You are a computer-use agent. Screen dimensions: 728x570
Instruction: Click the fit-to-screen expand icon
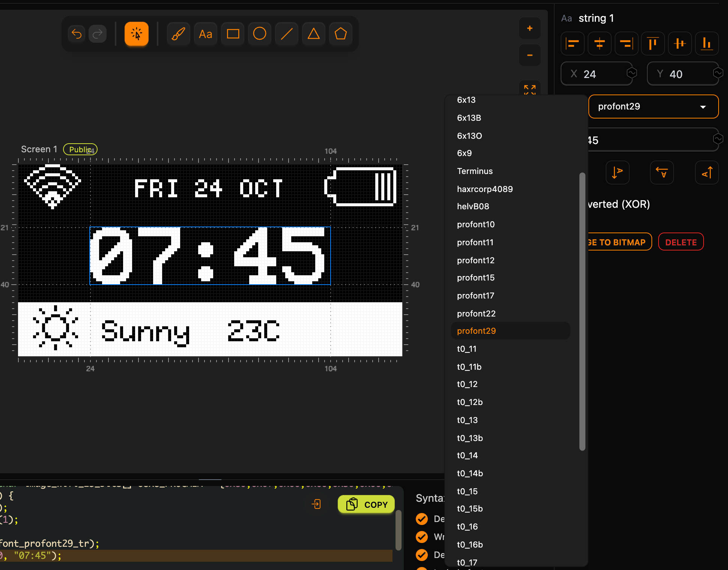530,89
